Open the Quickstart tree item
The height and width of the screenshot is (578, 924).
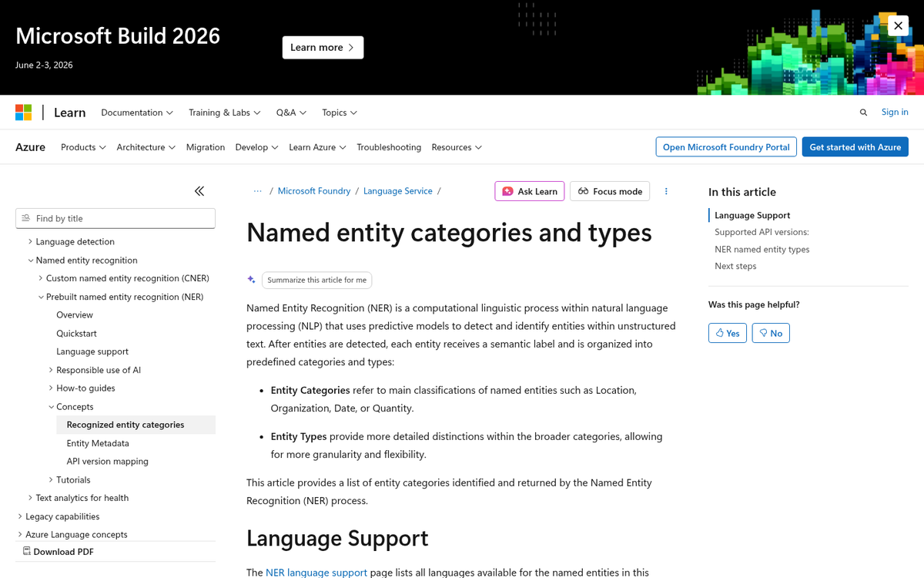coord(76,334)
